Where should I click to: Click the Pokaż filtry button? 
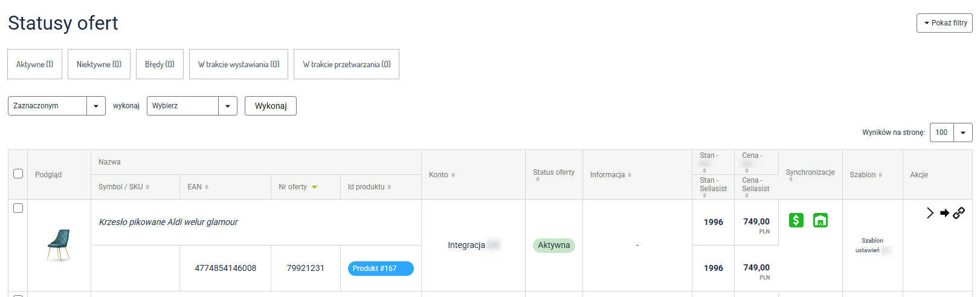point(944,23)
